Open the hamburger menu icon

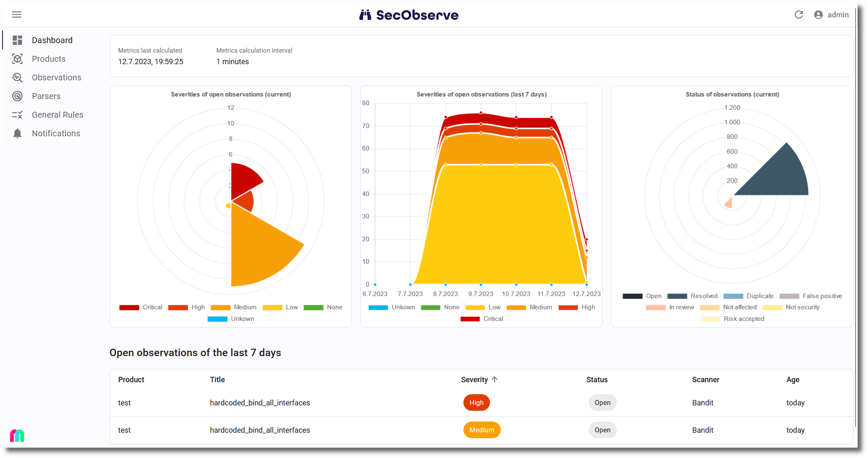[x=17, y=15]
